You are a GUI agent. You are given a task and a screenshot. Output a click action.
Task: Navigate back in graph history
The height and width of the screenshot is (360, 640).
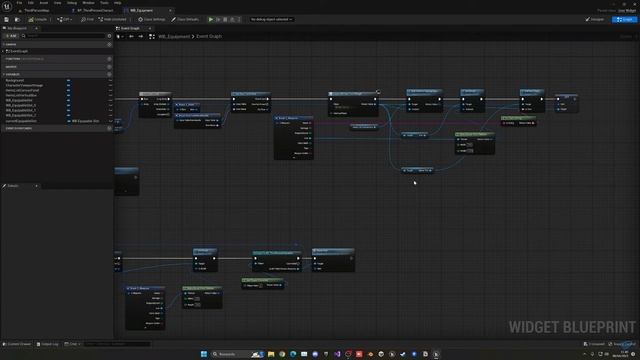(131, 36)
